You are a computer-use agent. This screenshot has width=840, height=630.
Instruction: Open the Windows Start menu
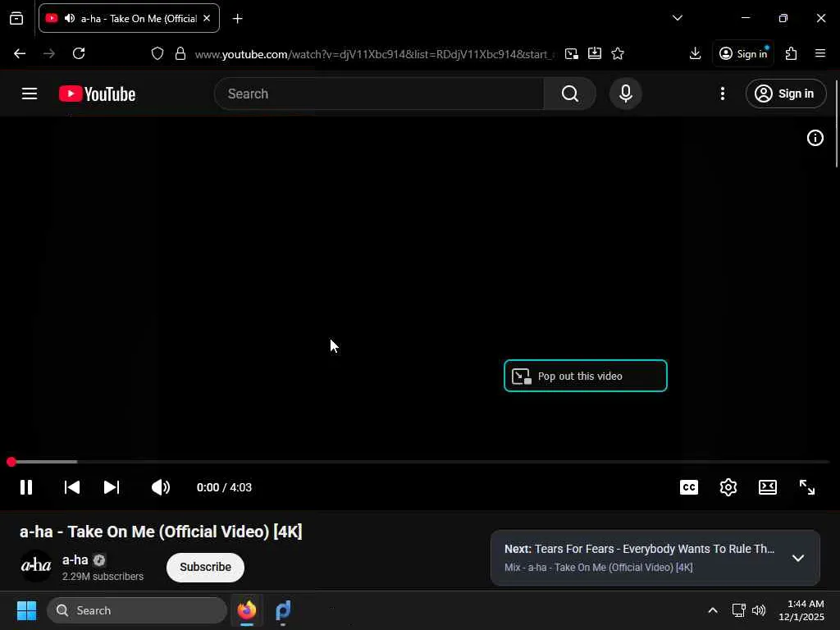26,610
